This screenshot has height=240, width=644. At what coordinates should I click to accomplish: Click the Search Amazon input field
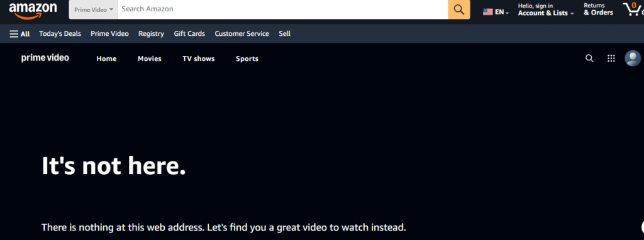click(x=282, y=9)
